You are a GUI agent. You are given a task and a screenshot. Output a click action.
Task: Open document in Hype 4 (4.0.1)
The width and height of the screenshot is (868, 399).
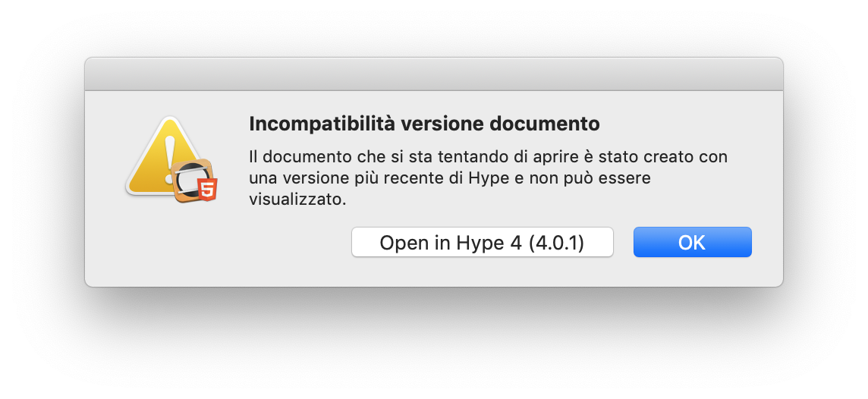tap(482, 242)
